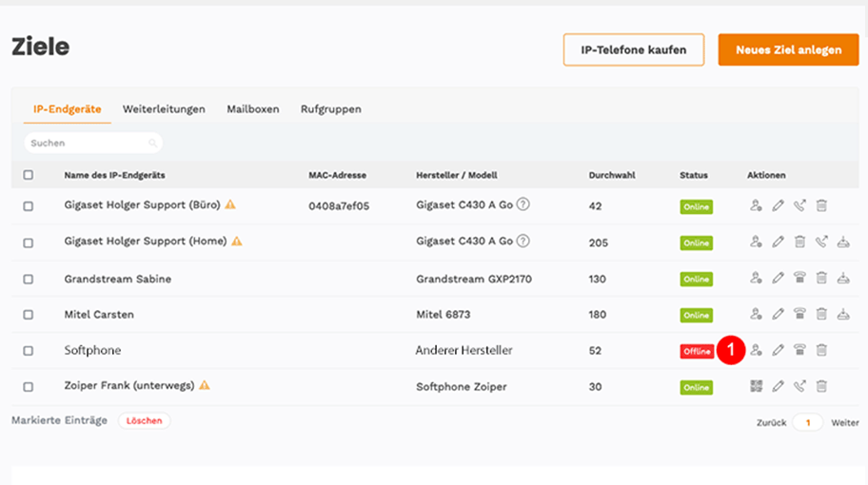Screen dimensions: 868x485
Task: Delete the Mitel Carsten device via trash icon
Action: click(x=821, y=314)
